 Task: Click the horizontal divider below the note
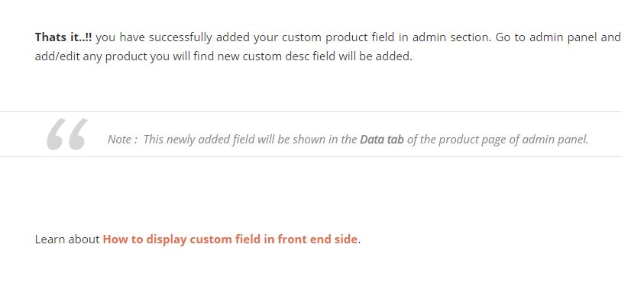(310, 156)
